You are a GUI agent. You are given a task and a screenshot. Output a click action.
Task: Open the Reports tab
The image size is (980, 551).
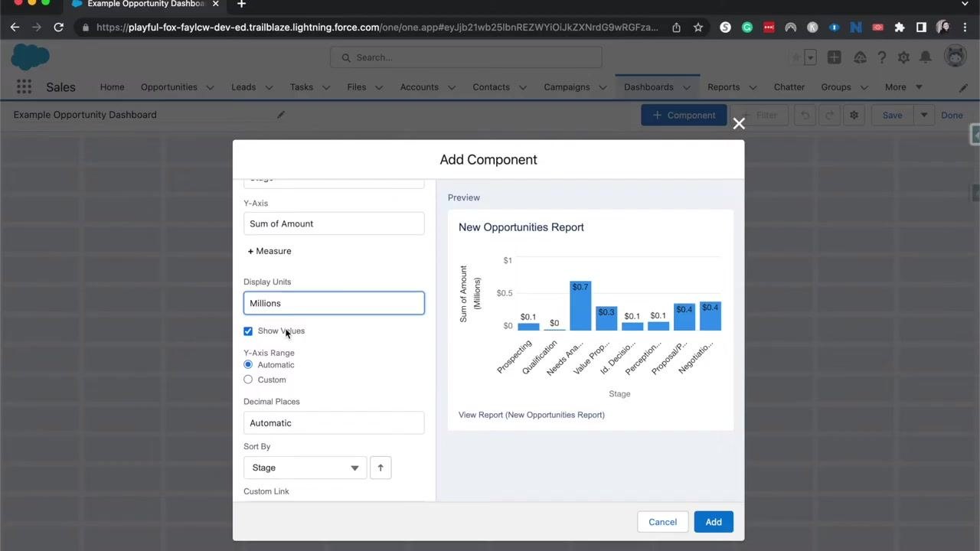(724, 87)
